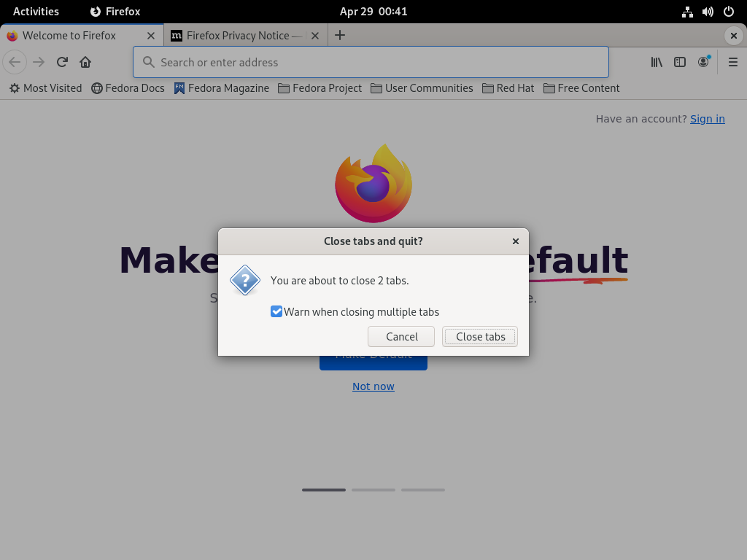Click the Not now link
This screenshot has width=747, height=560.
(373, 386)
